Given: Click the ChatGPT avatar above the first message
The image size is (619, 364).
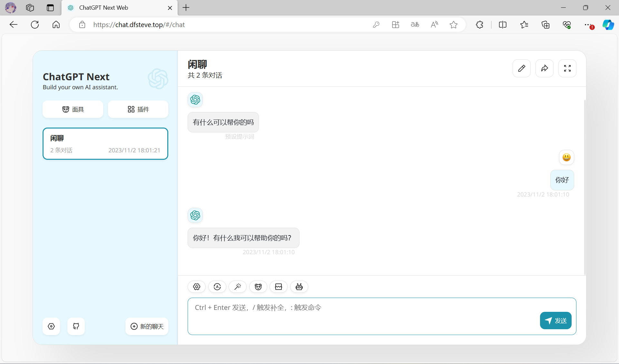Looking at the screenshot, I should coord(195,100).
